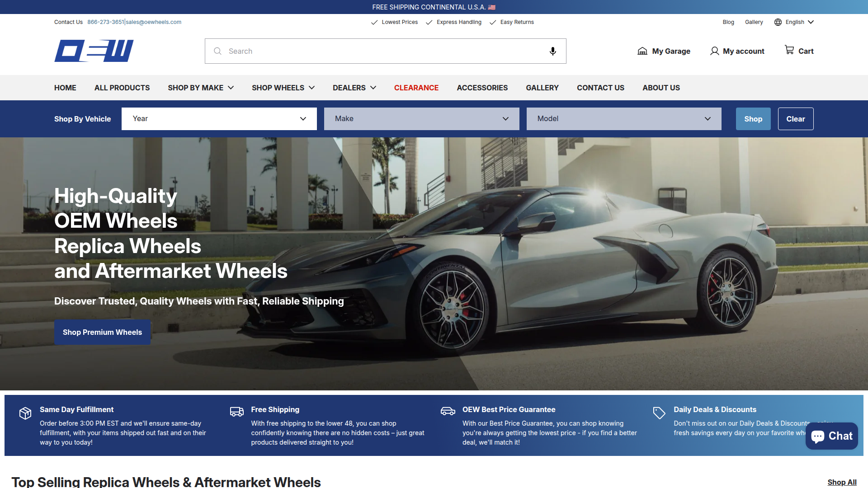Screen dimensions: 868x488
Task: Click the Free Shipping heading
Action: pyautogui.click(x=275, y=409)
